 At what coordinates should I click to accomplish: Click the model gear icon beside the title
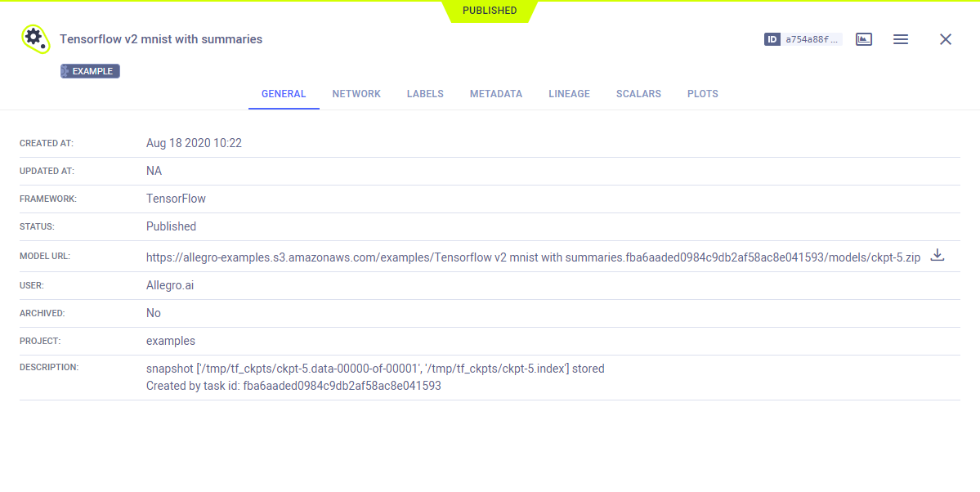tap(34, 38)
